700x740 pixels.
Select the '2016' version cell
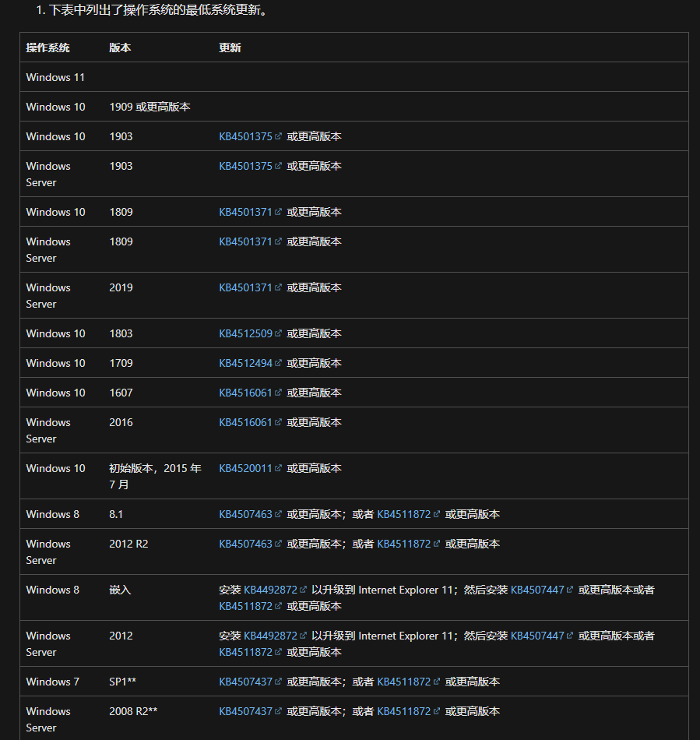pos(121,422)
